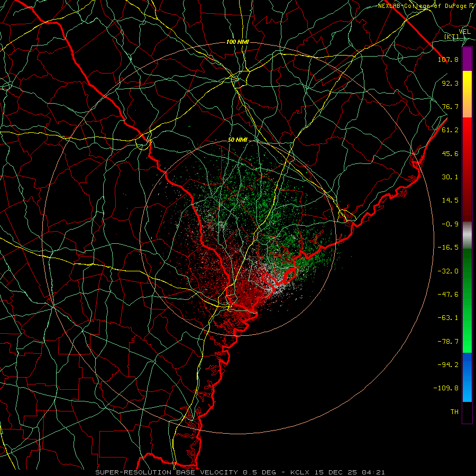The image size is (476, 476).
Task: Click the 76.7 velocity scale value
Action: click(x=450, y=106)
